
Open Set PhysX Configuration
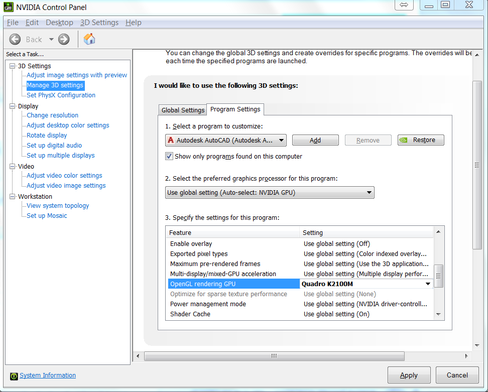tap(61, 95)
